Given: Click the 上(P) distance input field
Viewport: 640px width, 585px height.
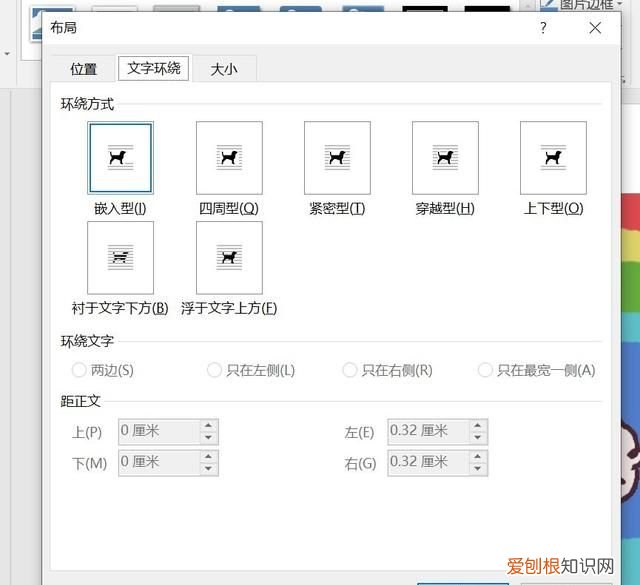Looking at the screenshot, I should (159, 432).
